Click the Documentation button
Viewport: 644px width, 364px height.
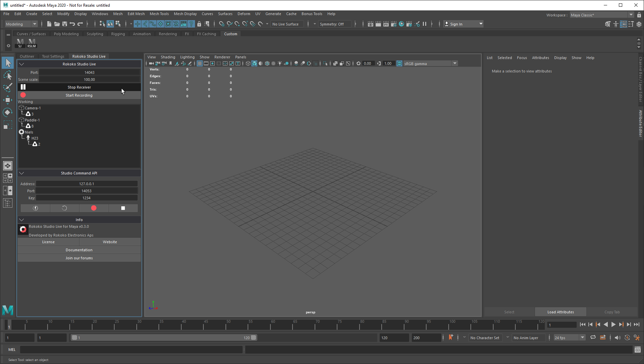(79, 250)
